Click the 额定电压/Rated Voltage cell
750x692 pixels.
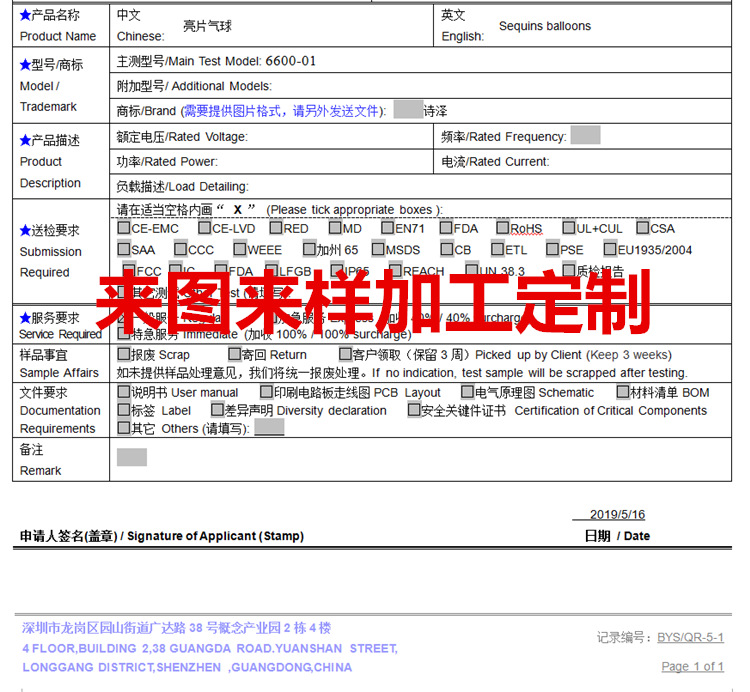point(272,137)
